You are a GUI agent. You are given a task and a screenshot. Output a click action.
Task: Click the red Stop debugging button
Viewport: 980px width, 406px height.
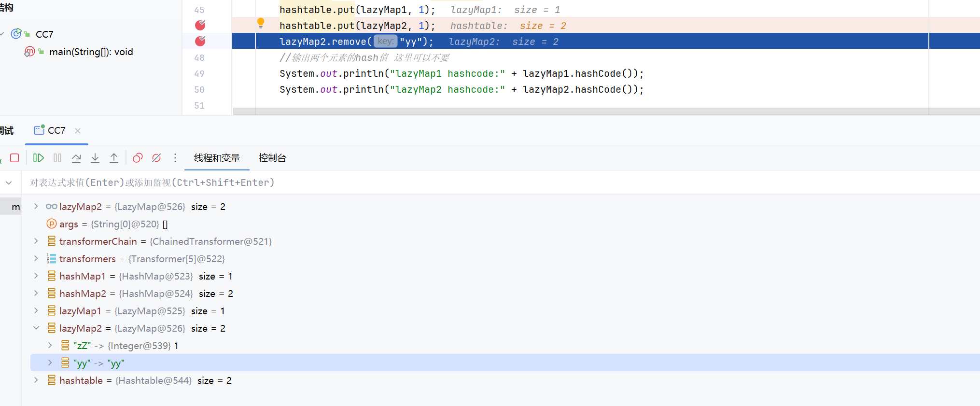[x=14, y=158]
